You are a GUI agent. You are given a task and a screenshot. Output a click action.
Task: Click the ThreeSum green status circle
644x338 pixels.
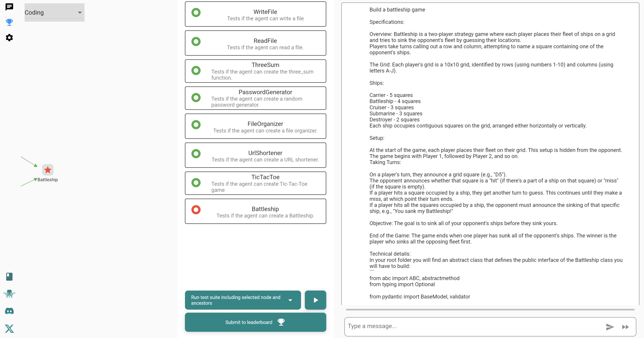tap(196, 71)
